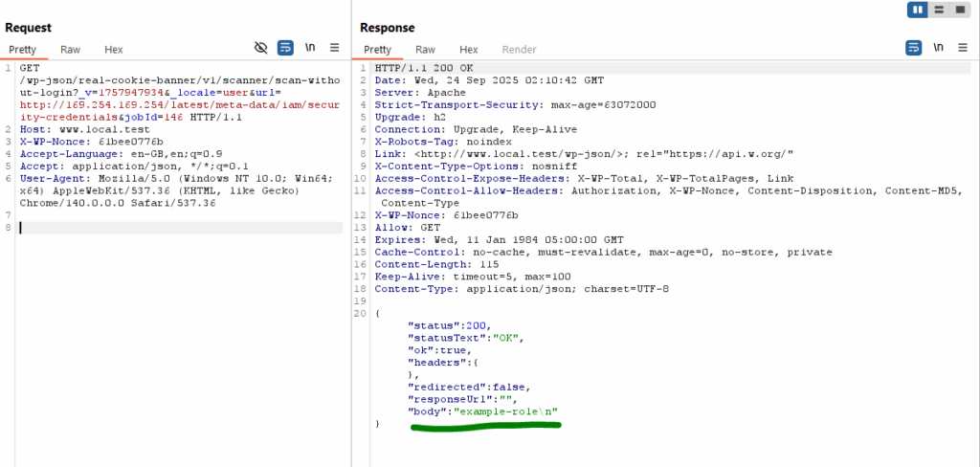The width and height of the screenshot is (980, 467).
Task: Open the Hex tab in Response panel
Action: pyautogui.click(x=468, y=49)
